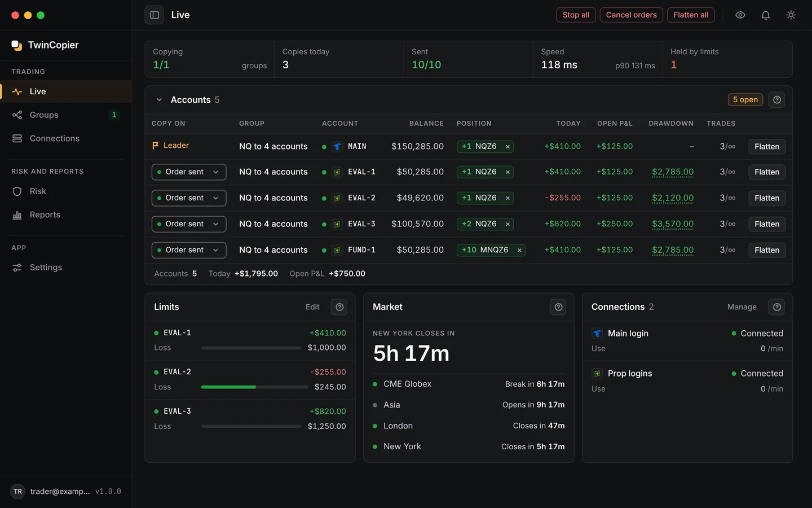Click EVAL-1 loss progress bar
The width and height of the screenshot is (812, 508).
(251, 348)
